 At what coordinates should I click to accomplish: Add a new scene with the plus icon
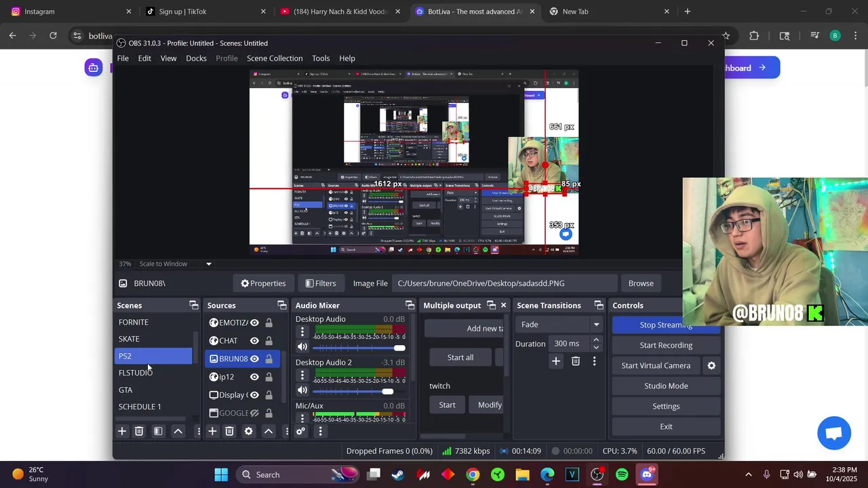coord(122,431)
